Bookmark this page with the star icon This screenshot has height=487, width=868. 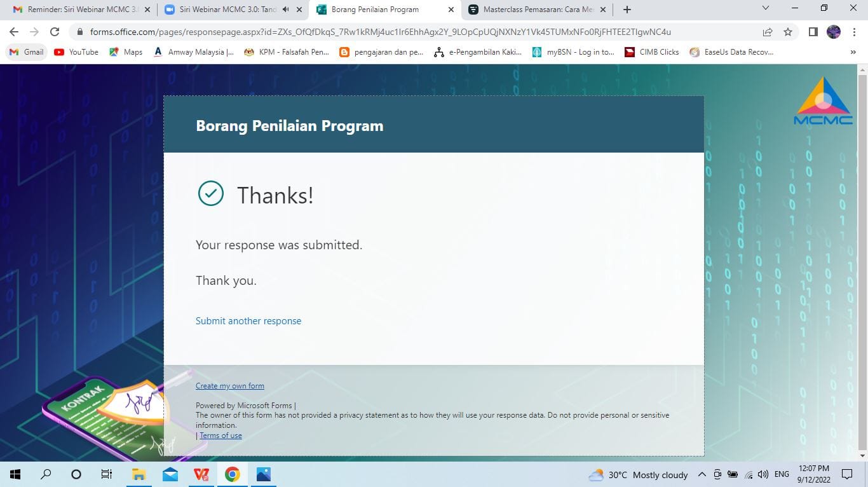788,32
